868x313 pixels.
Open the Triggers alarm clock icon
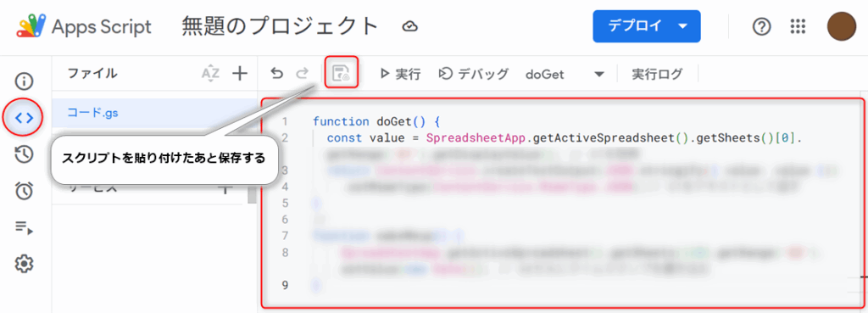tap(24, 191)
